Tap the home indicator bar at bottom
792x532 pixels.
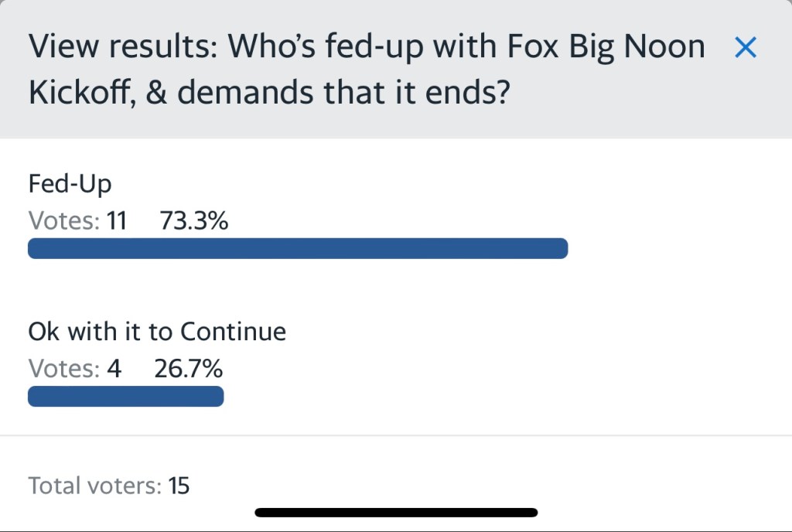point(396,512)
